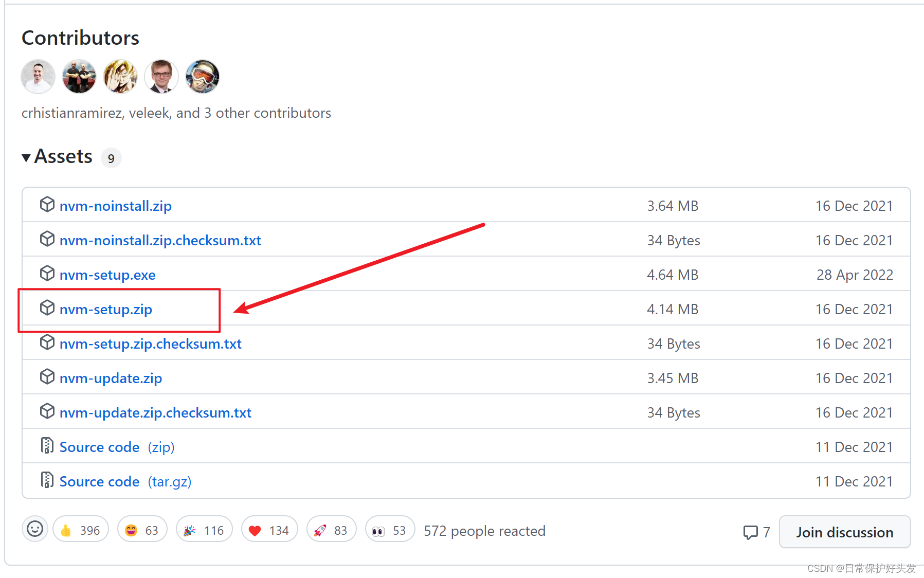Toggle hooray reaction with 116
Screen dimensions: 924x578
tap(204, 530)
